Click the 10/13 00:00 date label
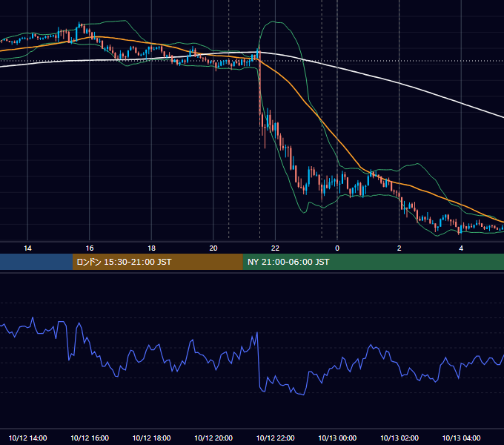The image size is (504, 445). click(337, 438)
